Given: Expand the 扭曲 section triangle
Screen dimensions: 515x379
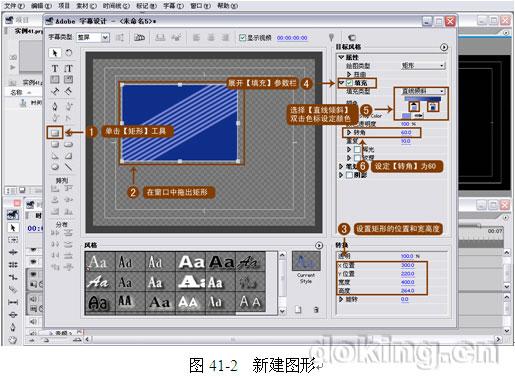Looking at the screenshot, I should 349,74.
